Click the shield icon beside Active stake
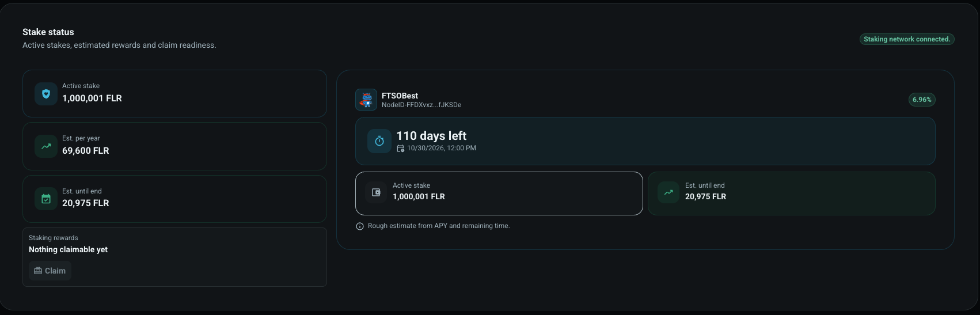 pos(46,94)
